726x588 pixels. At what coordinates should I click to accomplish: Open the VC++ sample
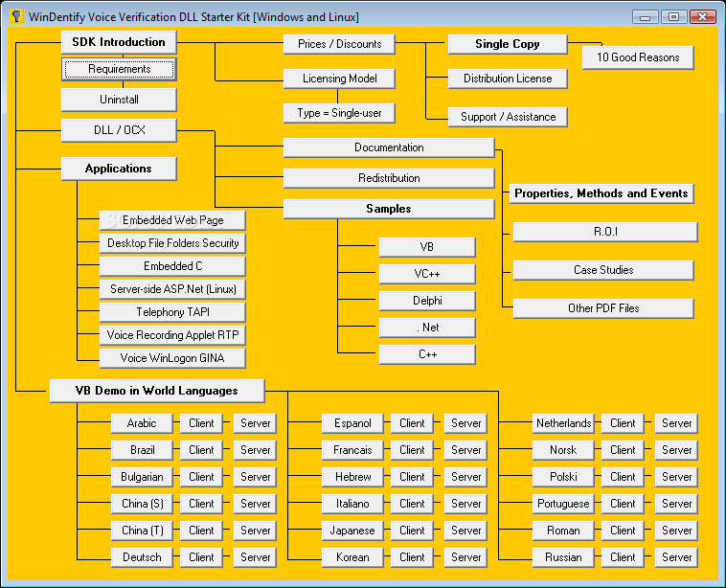coord(427,274)
